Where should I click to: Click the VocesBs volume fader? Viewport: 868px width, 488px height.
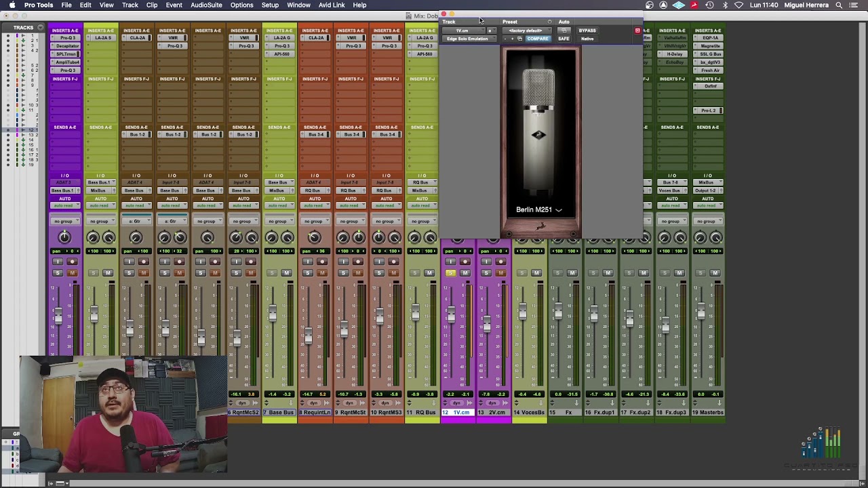tap(522, 312)
